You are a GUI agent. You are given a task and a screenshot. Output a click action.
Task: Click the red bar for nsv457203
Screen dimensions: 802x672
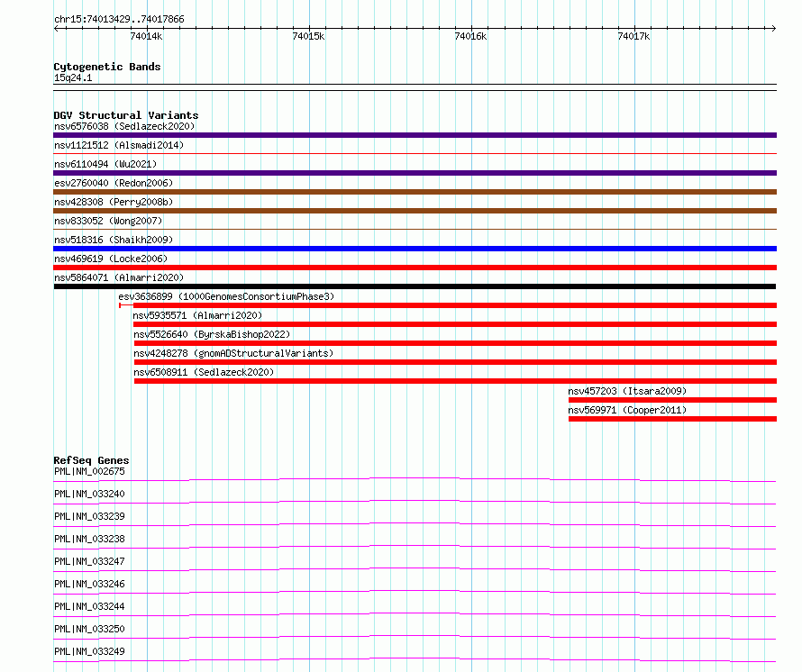click(672, 400)
